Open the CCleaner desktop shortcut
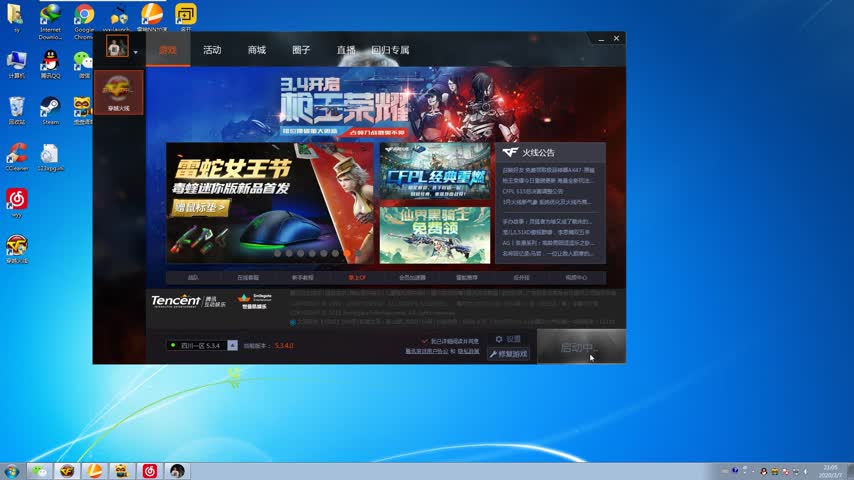The height and width of the screenshot is (480, 854). click(x=16, y=157)
